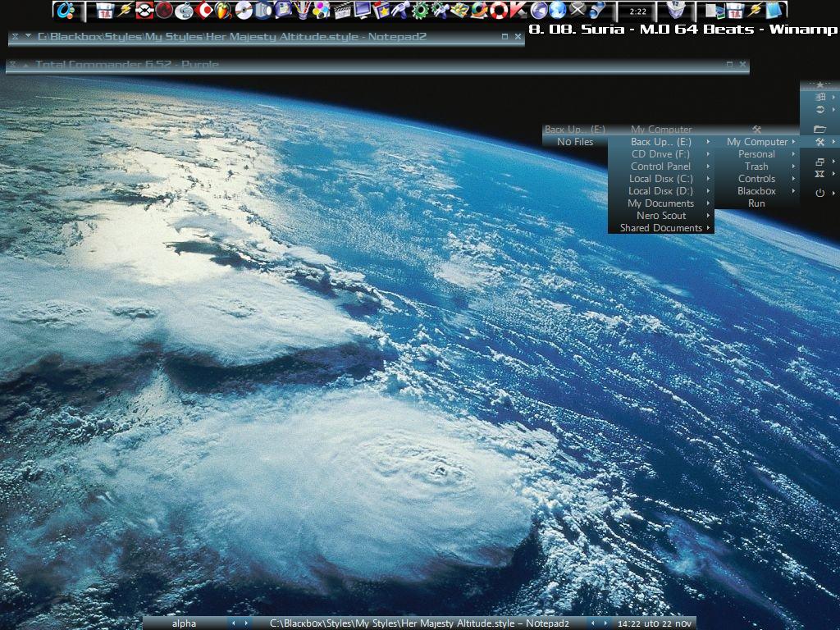Click the Back Up.. (E:) menu title header
This screenshot has width=840, height=630.
pyautogui.click(x=575, y=130)
